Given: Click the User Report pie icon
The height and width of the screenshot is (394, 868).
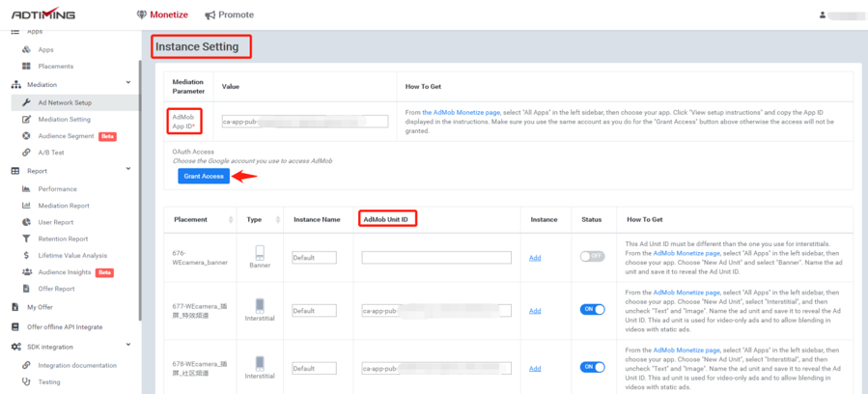Looking at the screenshot, I should 26,222.
